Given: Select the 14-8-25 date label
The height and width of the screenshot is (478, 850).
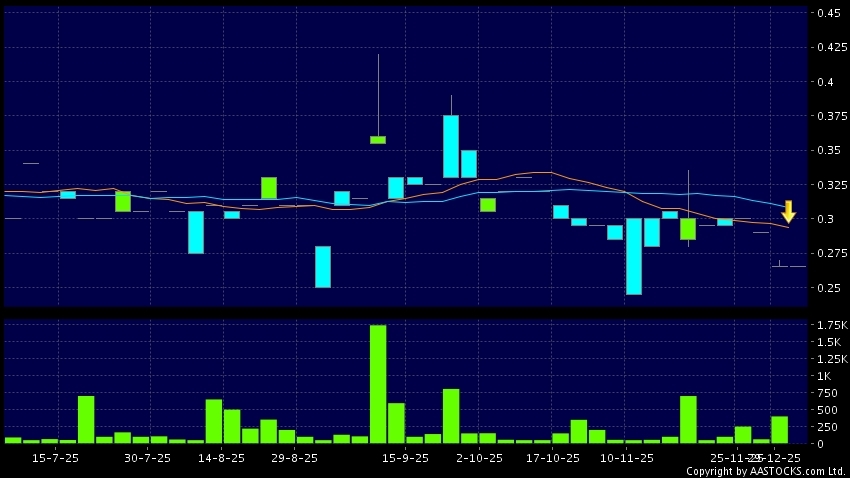Looking at the screenshot, I should coord(222,457).
